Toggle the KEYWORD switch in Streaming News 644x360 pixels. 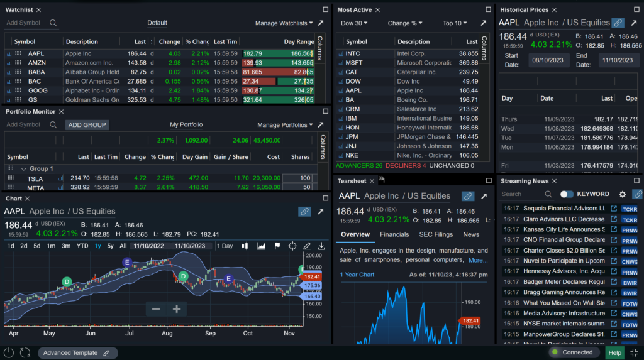[567, 194]
